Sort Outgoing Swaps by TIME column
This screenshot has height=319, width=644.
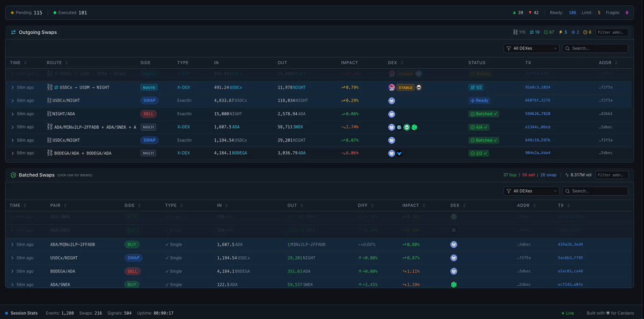point(18,63)
